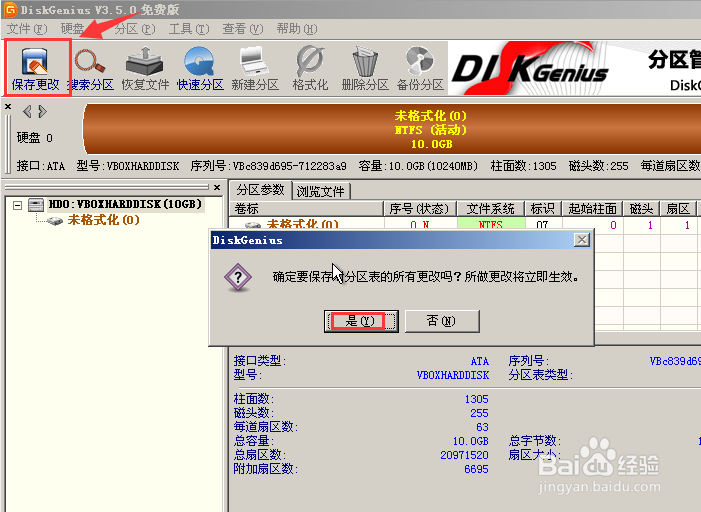Switch to the 浏览文件 tab

(321, 191)
